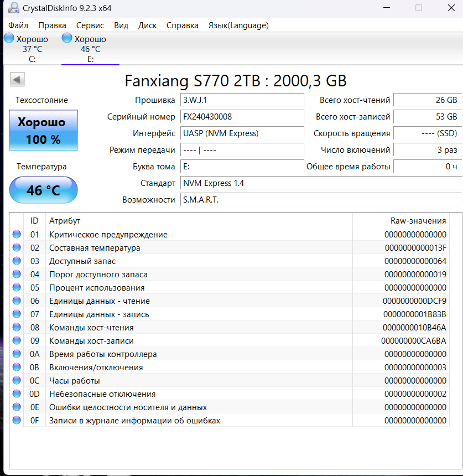The image size is (463, 476).
Task: Click the blue status orb for disk E:
Action: [x=67, y=38]
